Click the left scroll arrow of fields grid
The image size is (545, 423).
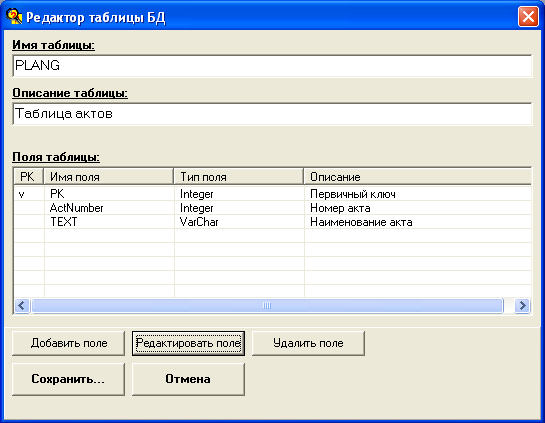click(x=22, y=306)
